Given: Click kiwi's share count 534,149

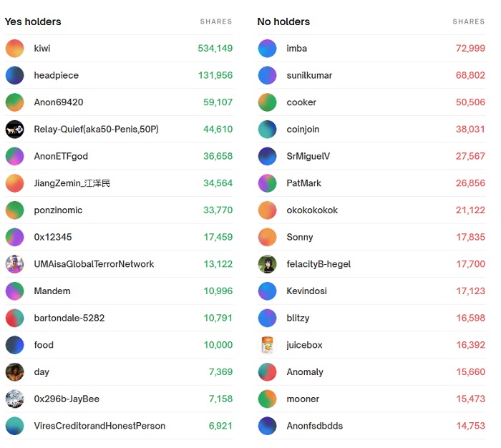Looking at the screenshot, I should pos(215,48).
